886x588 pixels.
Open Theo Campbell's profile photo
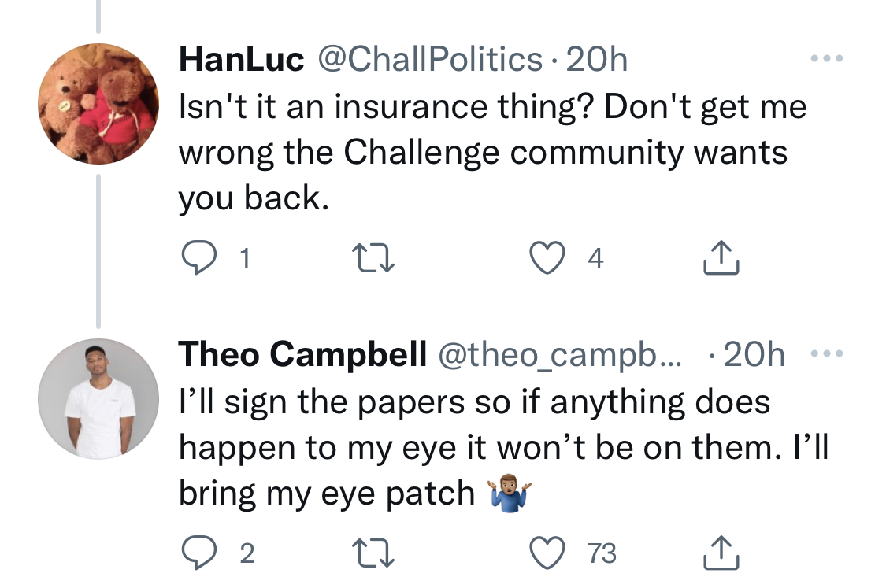(x=98, y=399)
